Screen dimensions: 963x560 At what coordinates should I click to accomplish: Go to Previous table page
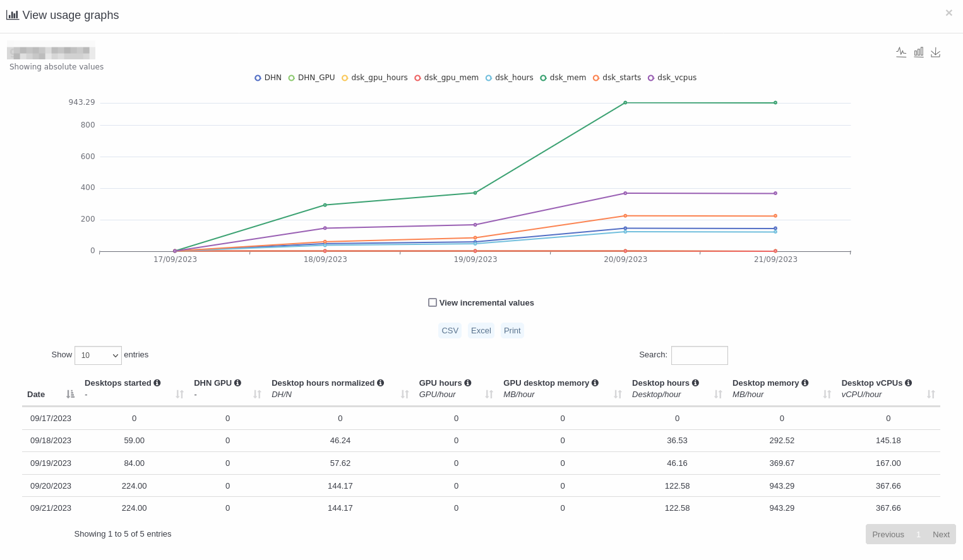click(x=888, y=535)
